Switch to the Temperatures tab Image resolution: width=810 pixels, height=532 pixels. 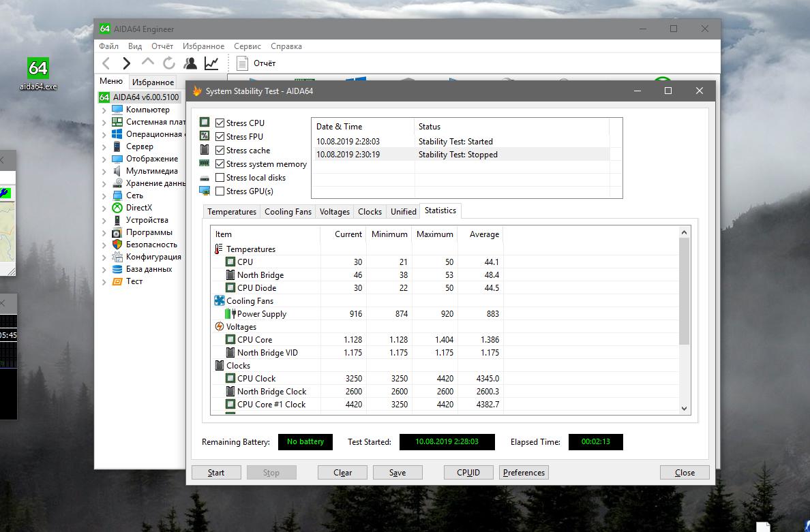coord(232,212)
